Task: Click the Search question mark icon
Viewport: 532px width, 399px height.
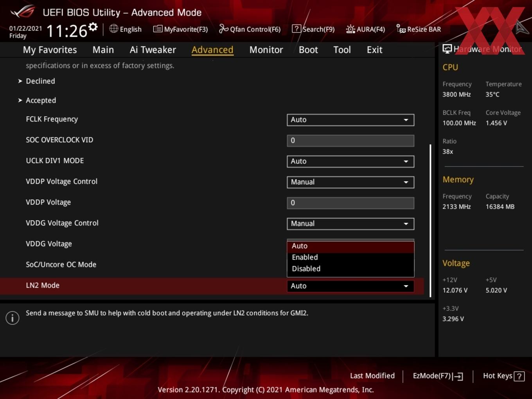Action: pyautogui.click(x=297, y=29)
